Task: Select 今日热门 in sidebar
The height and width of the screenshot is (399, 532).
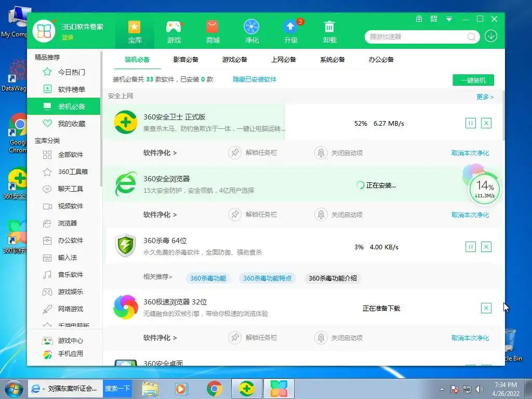Action: pyautogui.click(x=64, y=72)
